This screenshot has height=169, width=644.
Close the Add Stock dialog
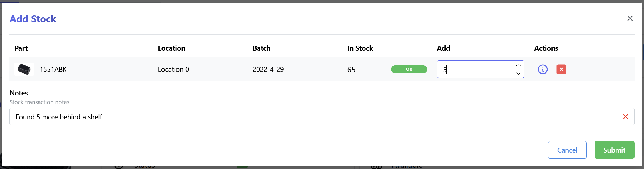[630, 18]
